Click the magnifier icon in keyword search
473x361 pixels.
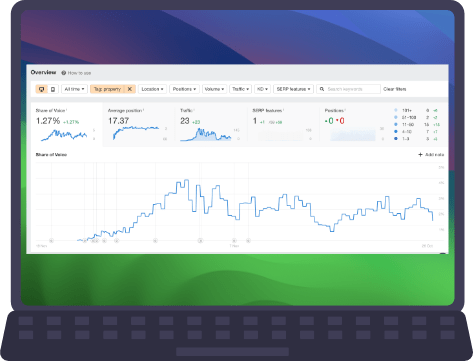pyautogui.click(x=322, y=89)
